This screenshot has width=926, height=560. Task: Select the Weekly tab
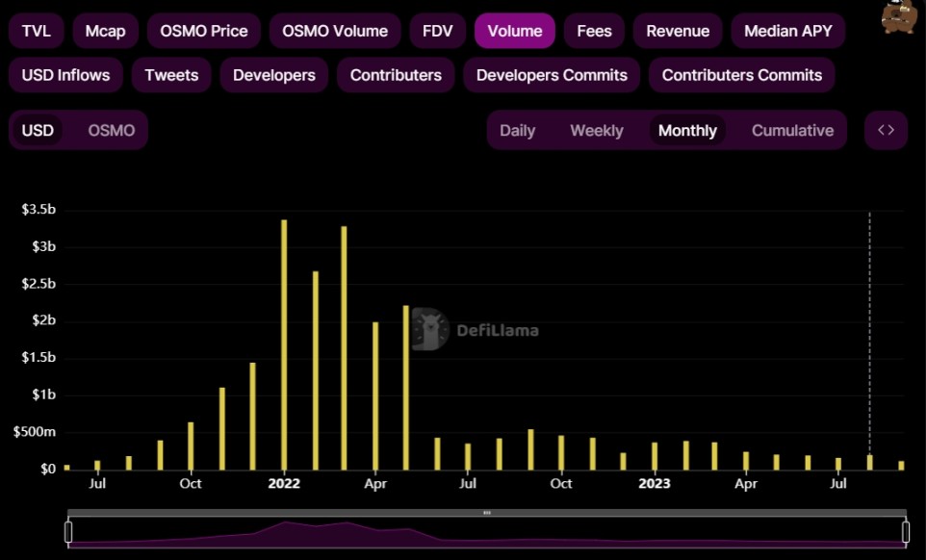pyautogui.click(x=596, y=130)
